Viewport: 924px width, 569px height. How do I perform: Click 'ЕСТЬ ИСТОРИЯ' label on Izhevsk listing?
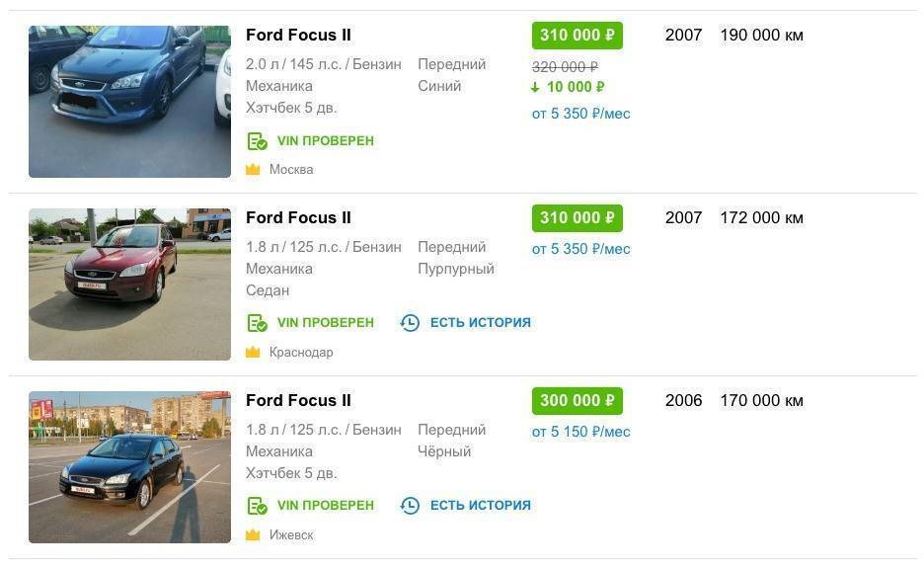[480, 506]
